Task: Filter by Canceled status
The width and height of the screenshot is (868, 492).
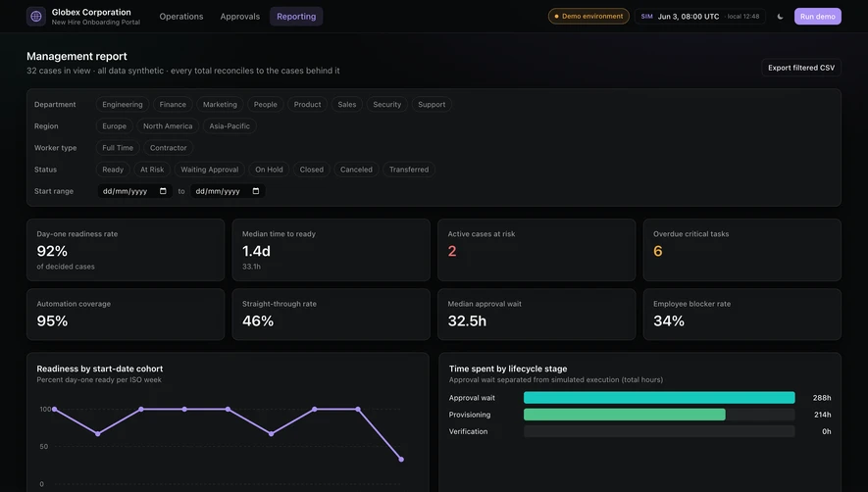Action: [x=356, y=170]
